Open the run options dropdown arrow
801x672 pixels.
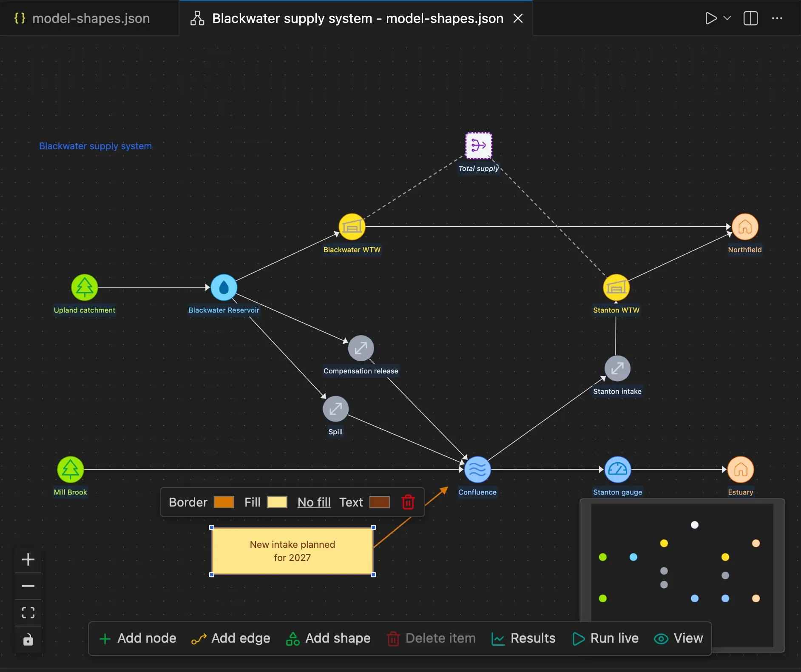point(727,18)
